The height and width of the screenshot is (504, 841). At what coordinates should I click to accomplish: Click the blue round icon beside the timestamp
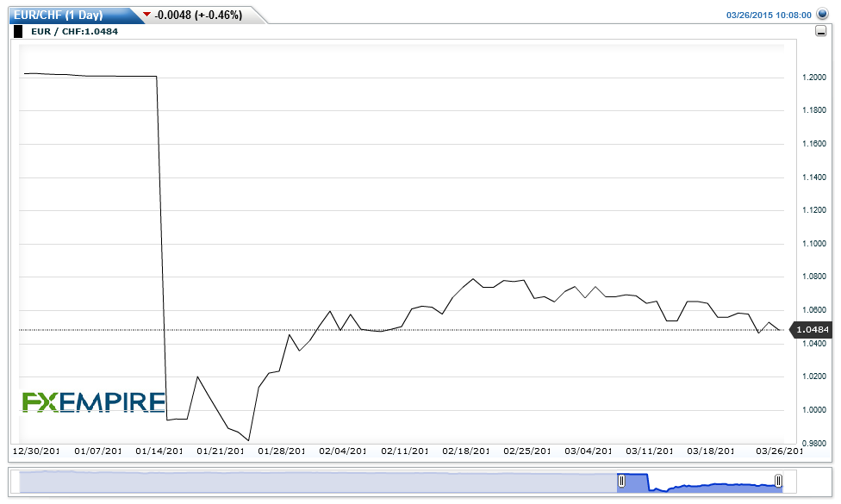point(822,15)
